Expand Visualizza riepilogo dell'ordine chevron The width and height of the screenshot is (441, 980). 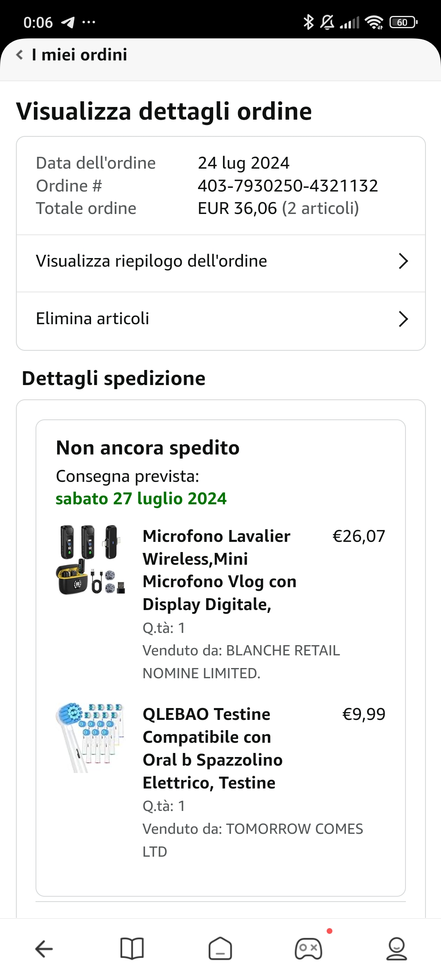[403, 261]
